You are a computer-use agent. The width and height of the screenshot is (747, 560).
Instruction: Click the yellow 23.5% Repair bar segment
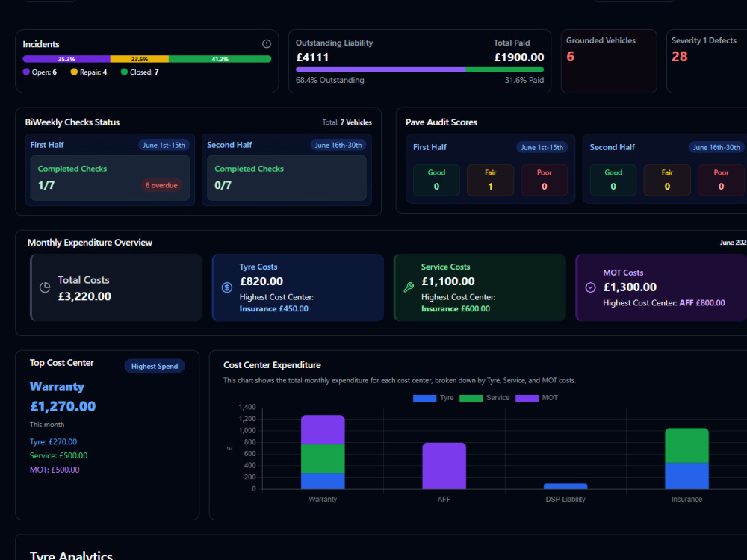140,59
